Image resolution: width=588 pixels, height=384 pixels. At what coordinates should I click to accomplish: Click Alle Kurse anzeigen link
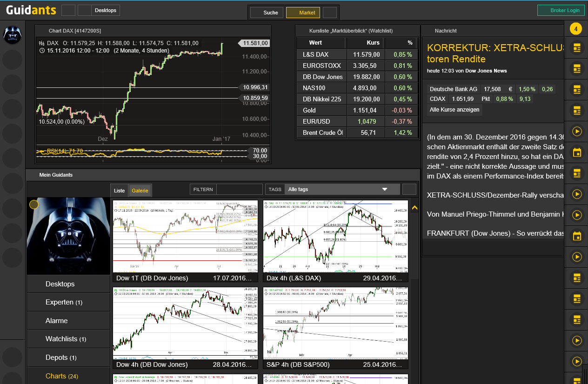454,110
